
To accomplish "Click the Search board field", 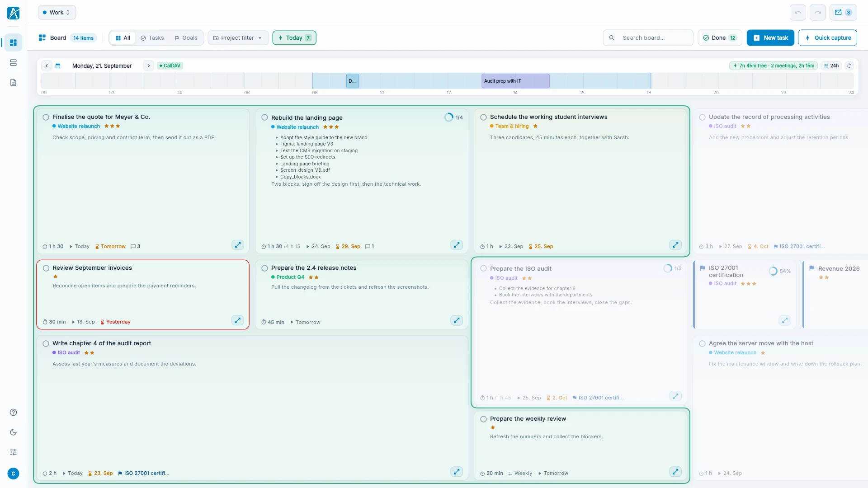I will (648, 38).
